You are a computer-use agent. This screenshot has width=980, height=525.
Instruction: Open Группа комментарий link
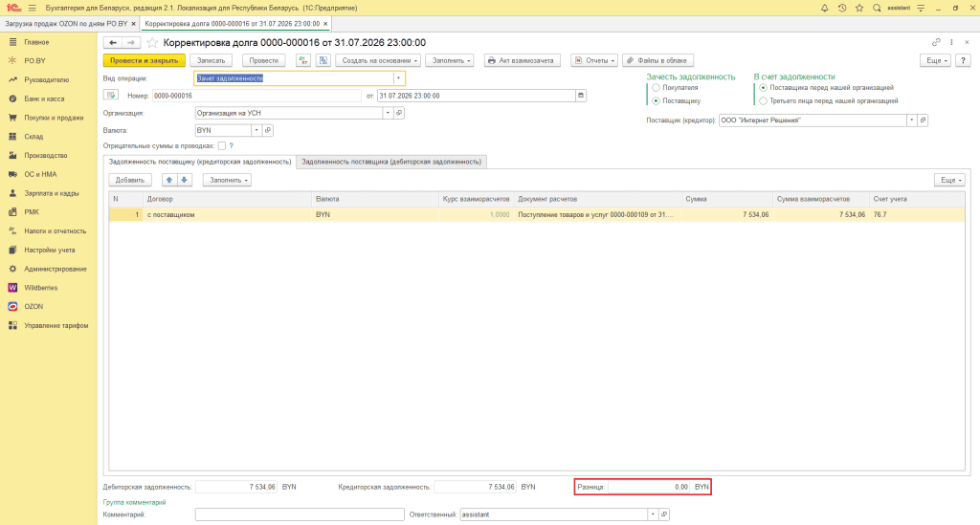(x=134, y=502)
